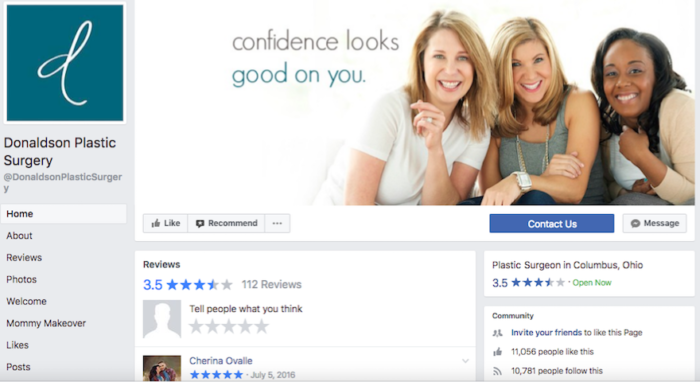
Task: Click 10,781 people follow this text
Action: (x=557, y=371)
